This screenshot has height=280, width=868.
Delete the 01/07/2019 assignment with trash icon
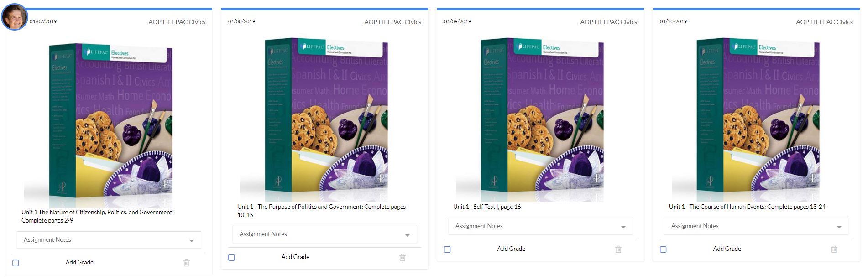(187, 263)
